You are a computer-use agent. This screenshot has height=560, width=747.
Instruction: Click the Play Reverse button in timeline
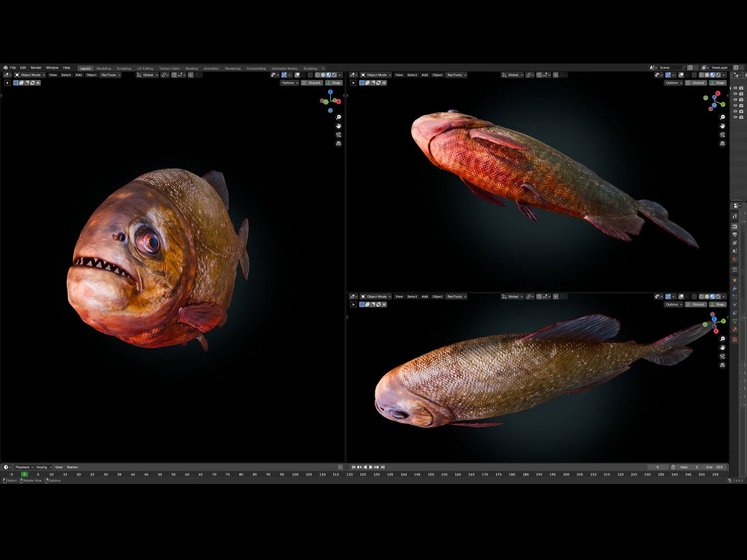[365, 467]
